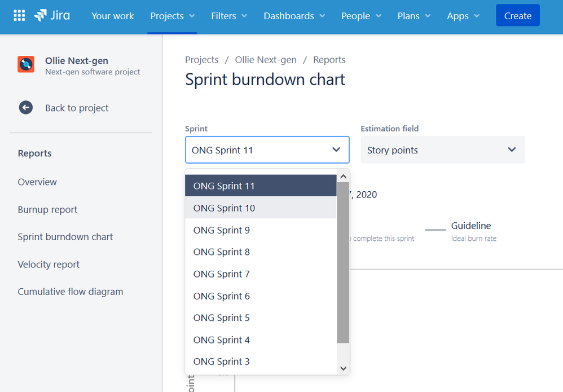Select ONG Sprint 9 option
Image resolution: width=563 pixels, height=392 pixels.
[261, 230]
